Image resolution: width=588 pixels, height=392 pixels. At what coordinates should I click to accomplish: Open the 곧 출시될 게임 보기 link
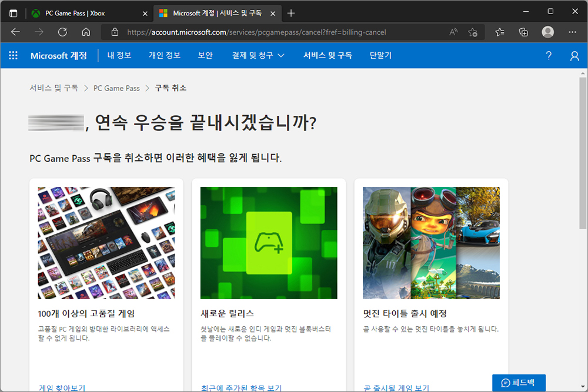coord(396,387)
